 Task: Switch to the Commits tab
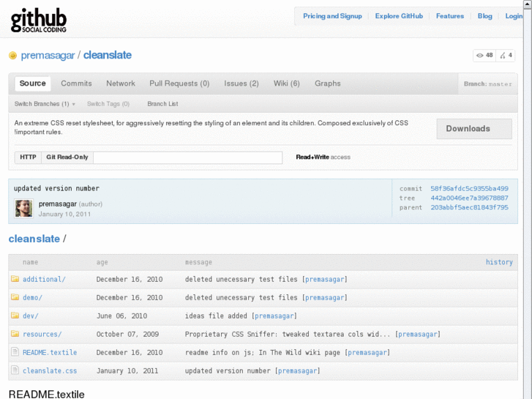point(76,83)
